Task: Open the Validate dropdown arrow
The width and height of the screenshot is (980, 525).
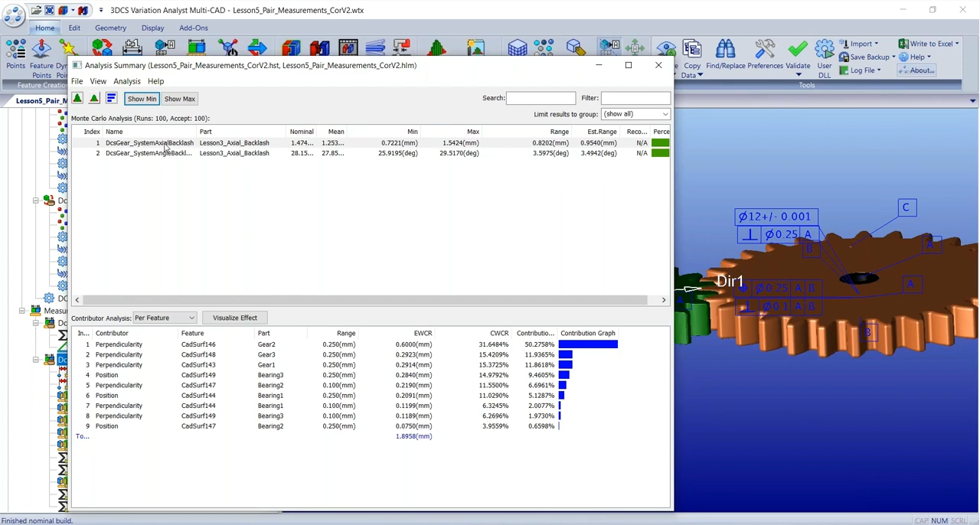Action: [x=799, y=75]
